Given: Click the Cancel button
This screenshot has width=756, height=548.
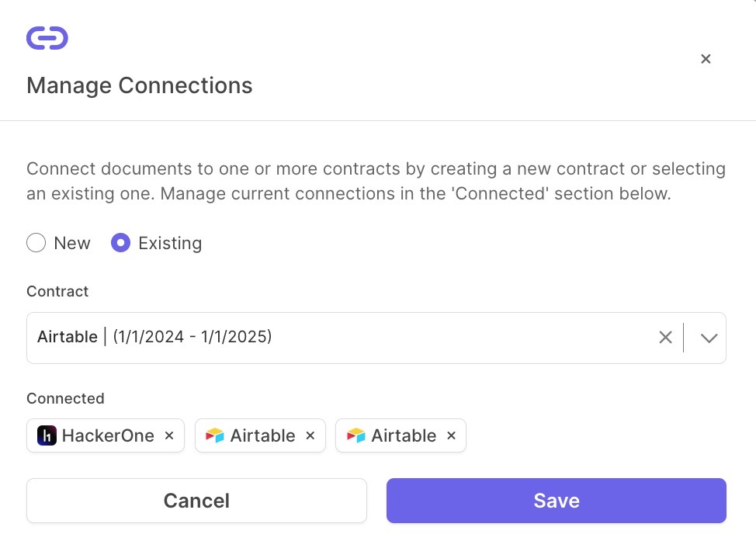Looking at the screenshot, I should click(x=196, y=501).
